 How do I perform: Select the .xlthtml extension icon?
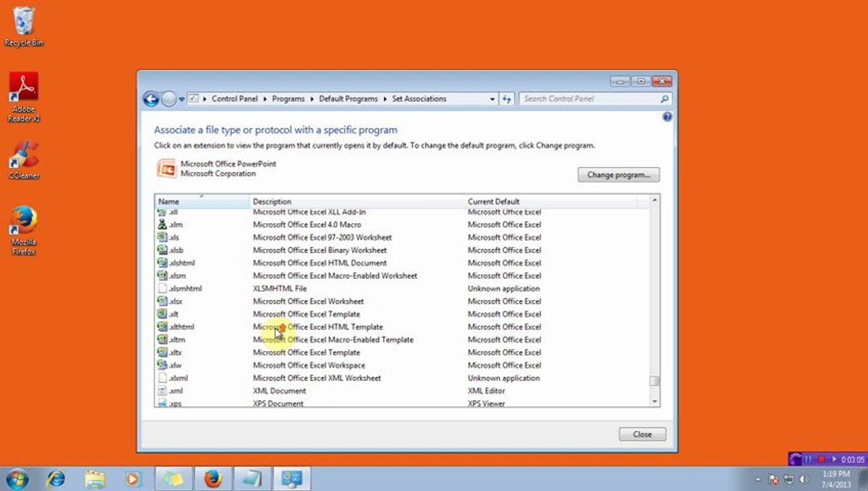(x=162, y=327)
